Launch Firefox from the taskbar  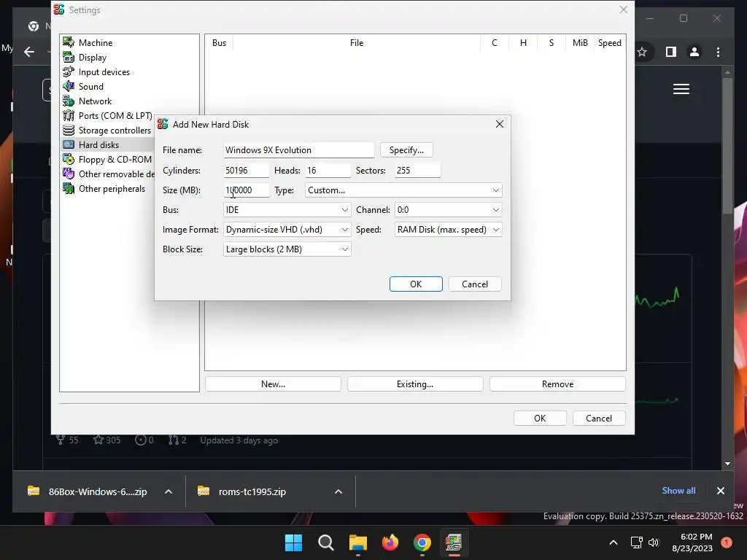[390, 542]
